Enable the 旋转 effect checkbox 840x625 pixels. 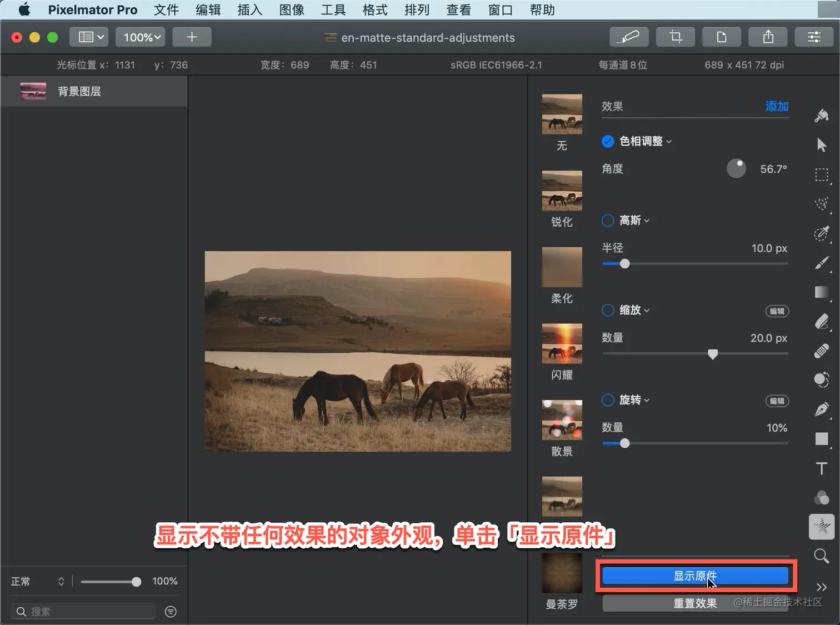coord(608,400)
